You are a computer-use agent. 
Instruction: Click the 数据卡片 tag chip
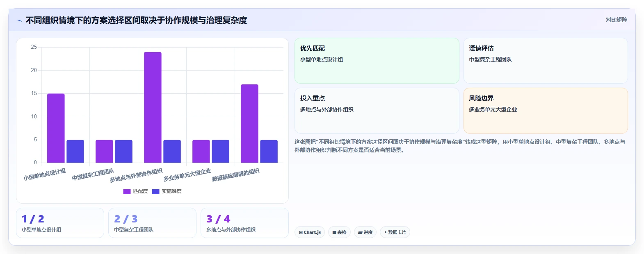395,232
